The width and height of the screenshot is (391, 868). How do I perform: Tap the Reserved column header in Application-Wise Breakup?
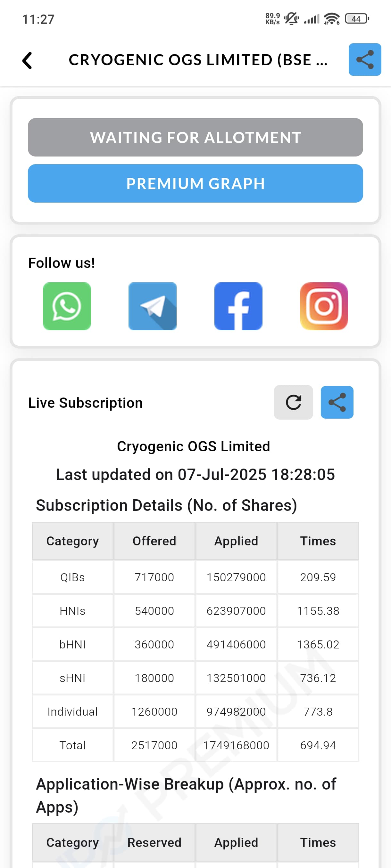point(154,842)
